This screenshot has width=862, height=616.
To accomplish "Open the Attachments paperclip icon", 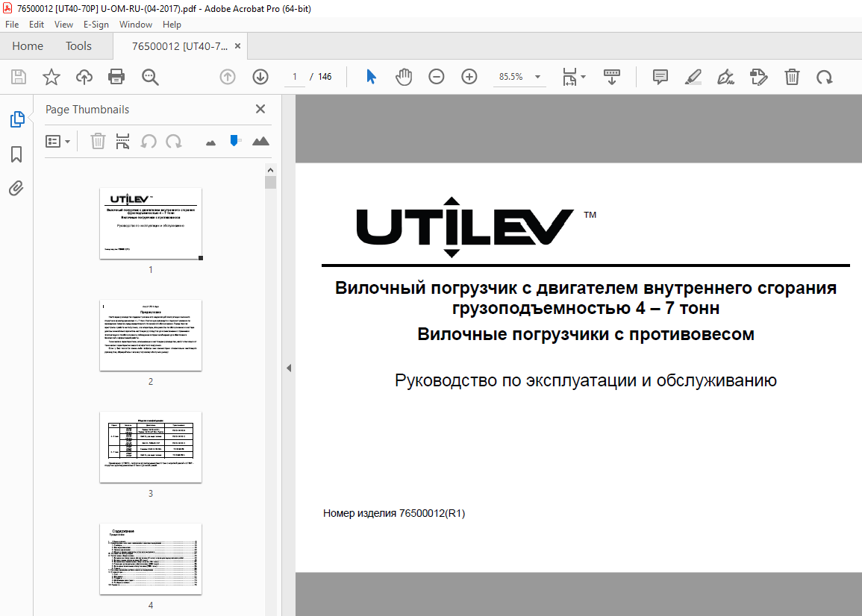I will pos(16,189).
